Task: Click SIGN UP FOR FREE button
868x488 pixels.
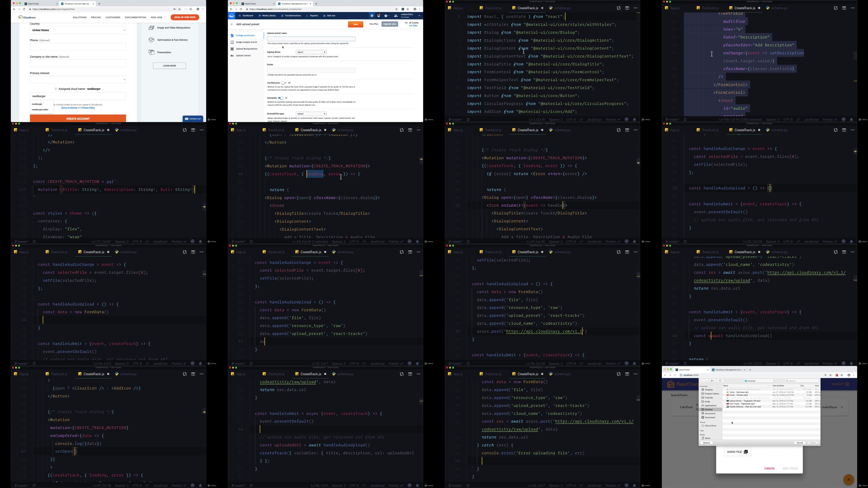Action: point(185,17)
